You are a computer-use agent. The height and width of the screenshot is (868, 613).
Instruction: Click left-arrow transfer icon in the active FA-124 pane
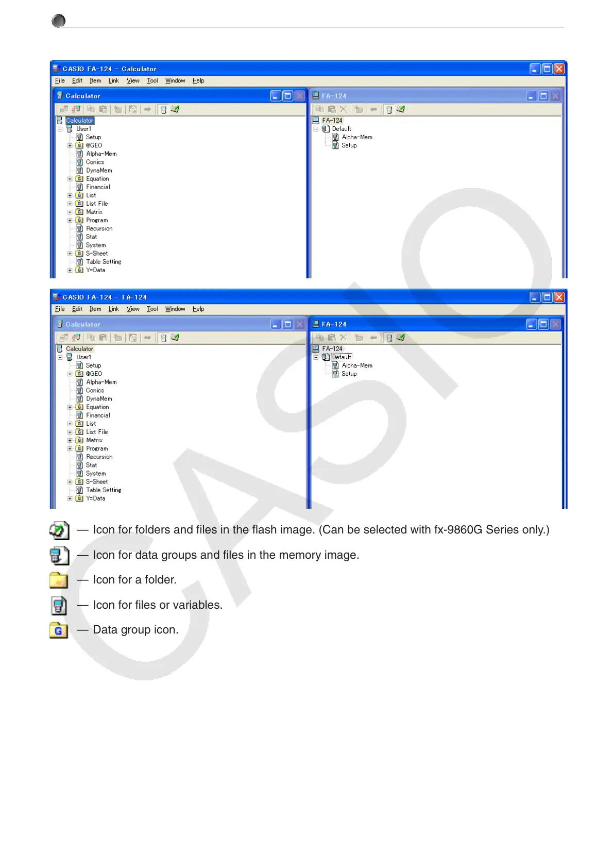point(373,338)
